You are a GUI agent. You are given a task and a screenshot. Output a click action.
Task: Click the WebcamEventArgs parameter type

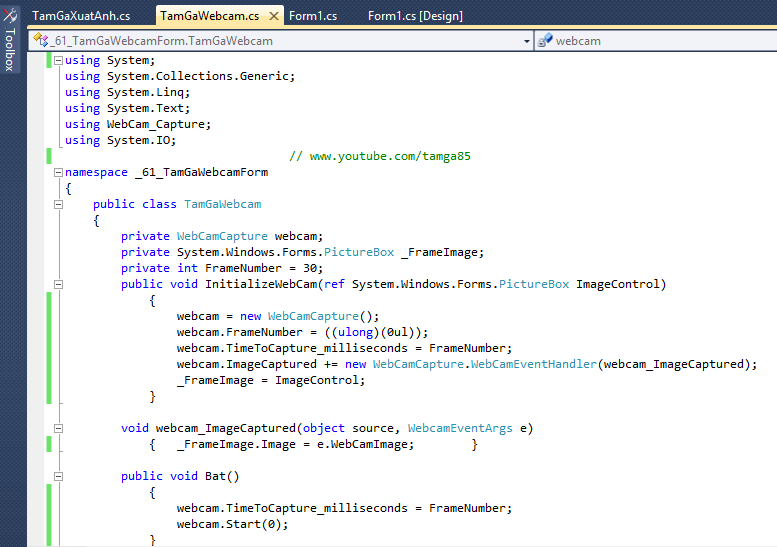(x=460, y=428)
